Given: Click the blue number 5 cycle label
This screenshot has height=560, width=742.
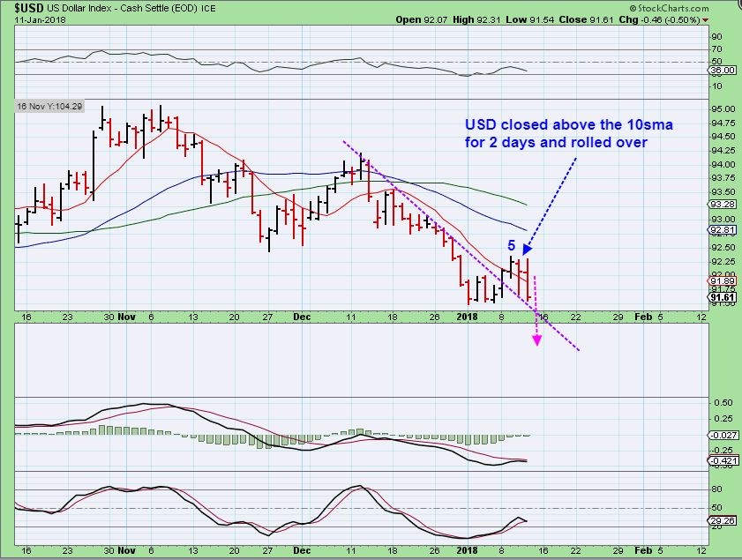Looking at the screenshot, I should point(511,244).
